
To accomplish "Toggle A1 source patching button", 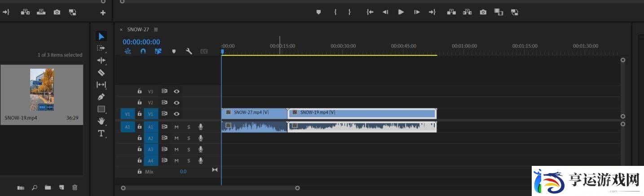I will (127, 127).
